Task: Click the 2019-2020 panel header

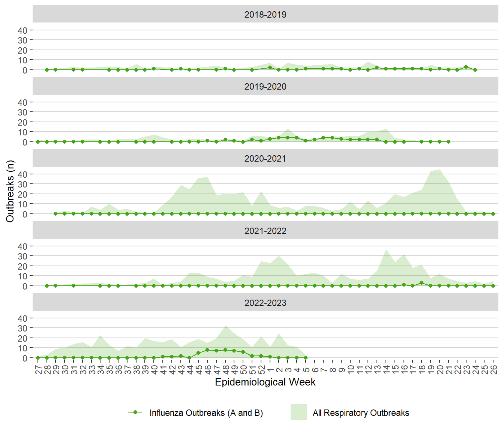Action: tap(265, 86)
